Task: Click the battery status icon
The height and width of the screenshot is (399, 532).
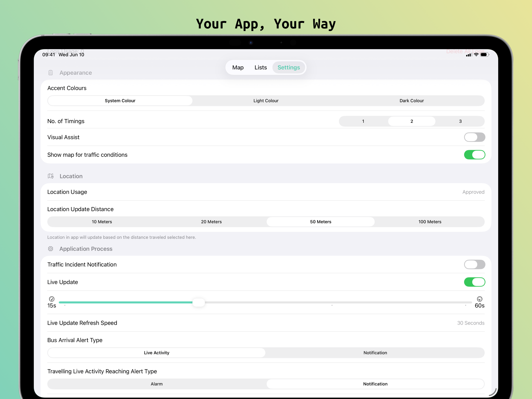Action: [485, 55]
